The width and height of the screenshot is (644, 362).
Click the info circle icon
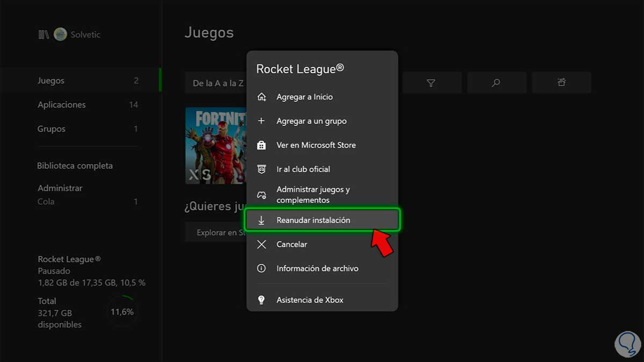pos(261,268)
